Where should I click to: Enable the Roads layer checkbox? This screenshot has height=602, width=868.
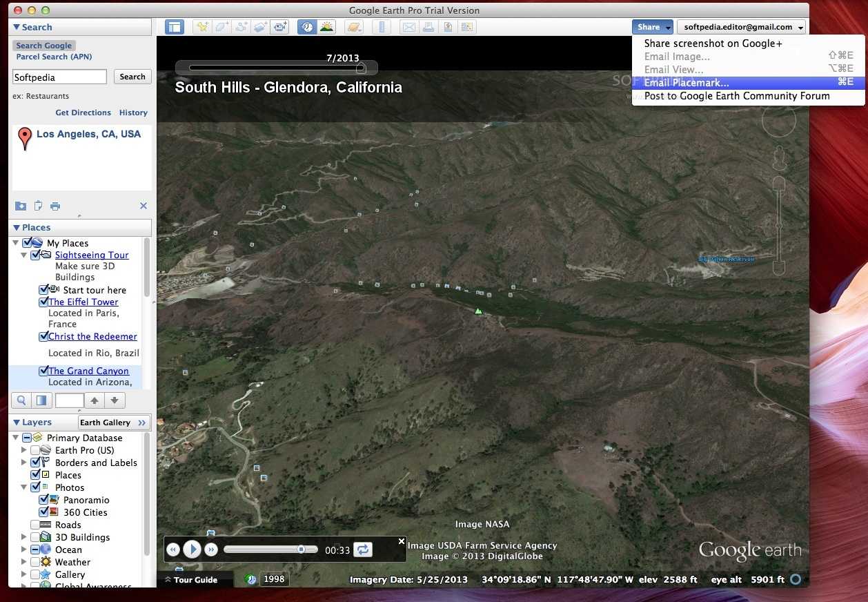point(35,525)
